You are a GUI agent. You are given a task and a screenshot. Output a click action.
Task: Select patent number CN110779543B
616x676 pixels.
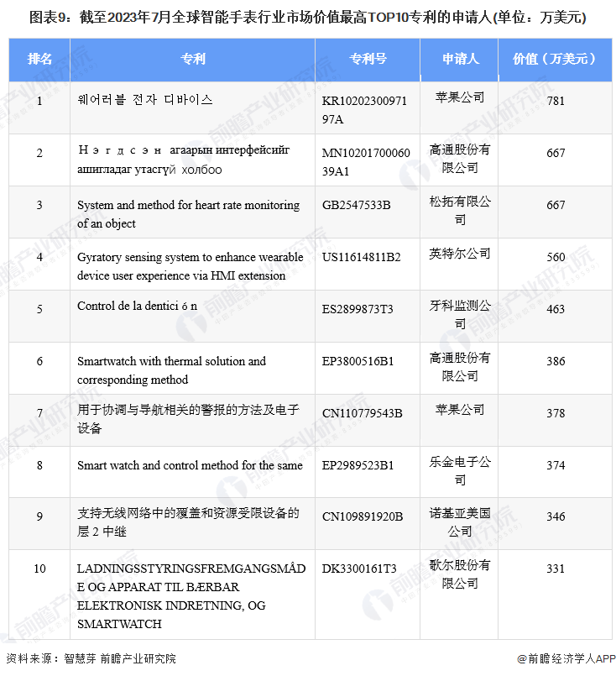(x=362, y=413)
